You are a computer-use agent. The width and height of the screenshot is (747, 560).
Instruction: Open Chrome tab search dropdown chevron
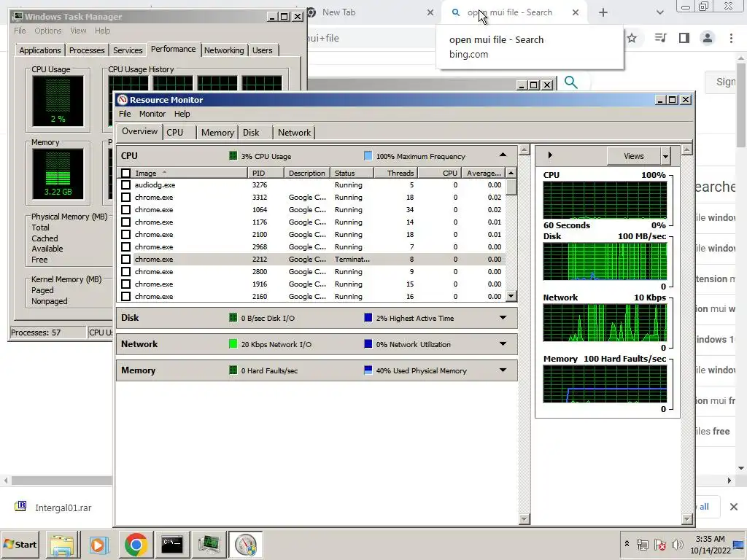(659, 12)
